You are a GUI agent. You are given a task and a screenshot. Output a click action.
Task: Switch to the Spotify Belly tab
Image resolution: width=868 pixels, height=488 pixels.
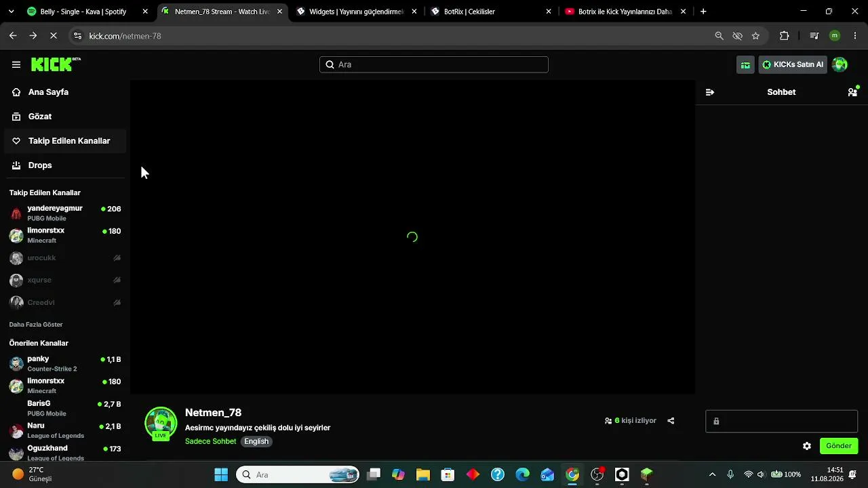[87, 12]
